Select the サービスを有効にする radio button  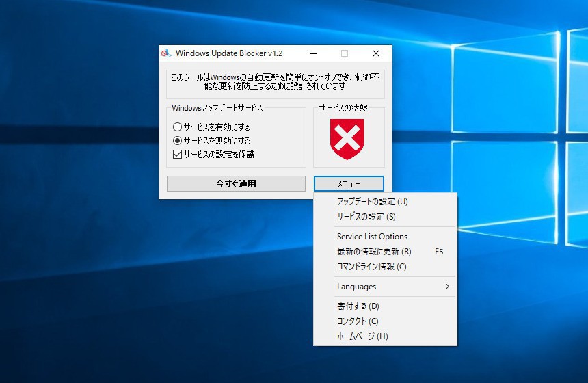pos(177,127)
